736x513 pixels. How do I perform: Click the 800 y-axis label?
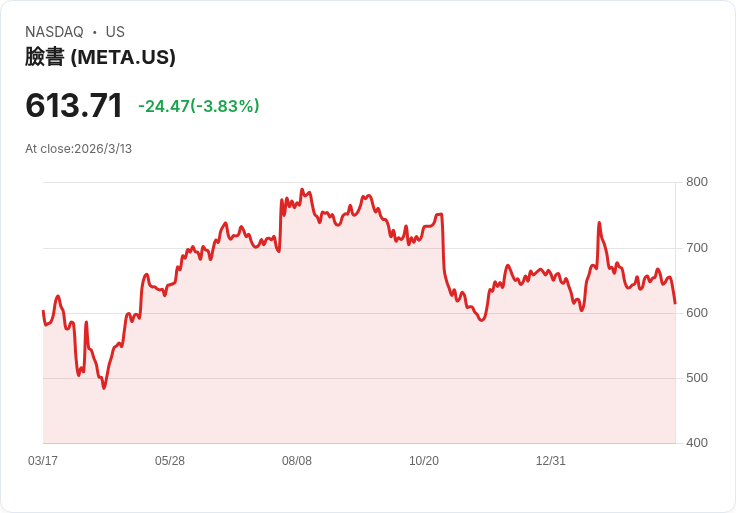(697, 182)
